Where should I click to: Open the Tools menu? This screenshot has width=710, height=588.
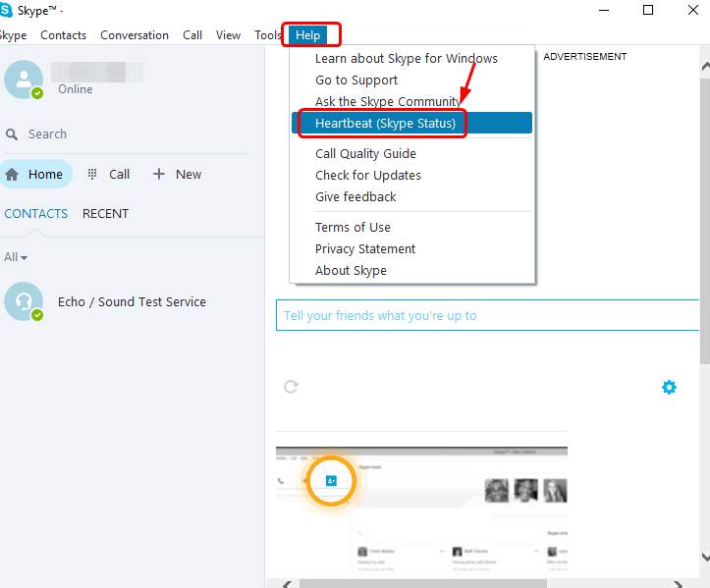pyautogui.click(x=268, y=35)
